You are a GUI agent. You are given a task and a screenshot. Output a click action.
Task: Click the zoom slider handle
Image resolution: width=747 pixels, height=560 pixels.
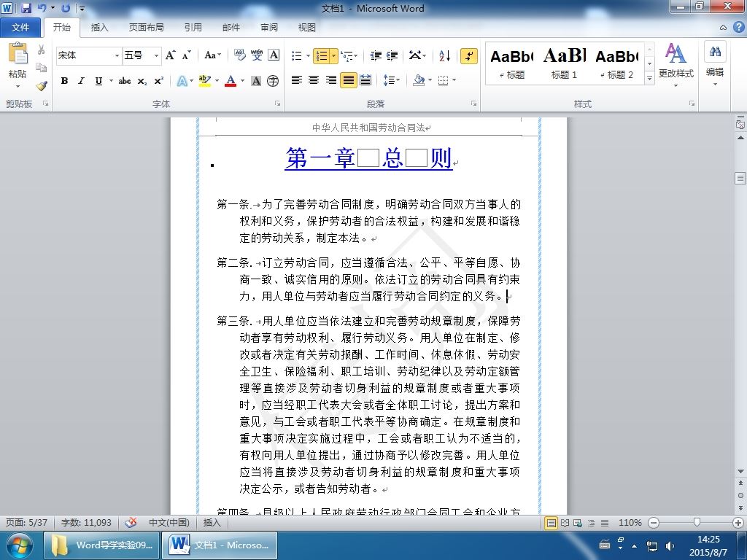click(x=697, y=522)
